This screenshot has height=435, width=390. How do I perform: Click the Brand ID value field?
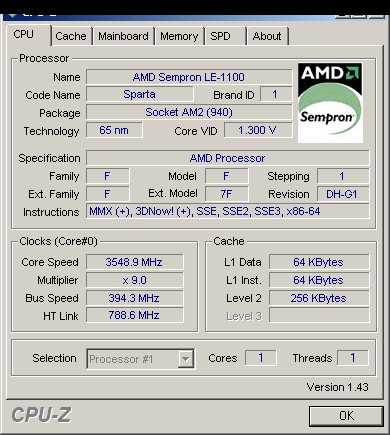click(x=276, y=94)
